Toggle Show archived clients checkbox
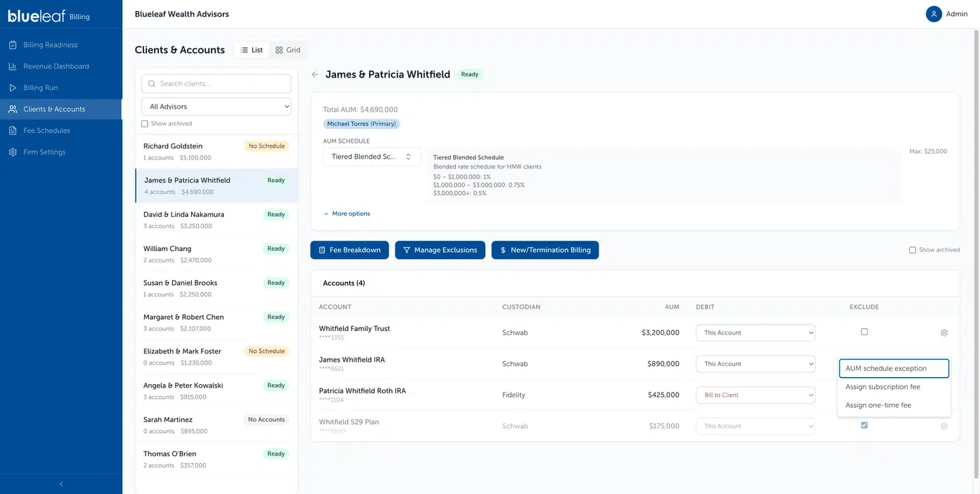Image resolution: width=980 pixels, height=494 pixels. [x=145, y=124]
